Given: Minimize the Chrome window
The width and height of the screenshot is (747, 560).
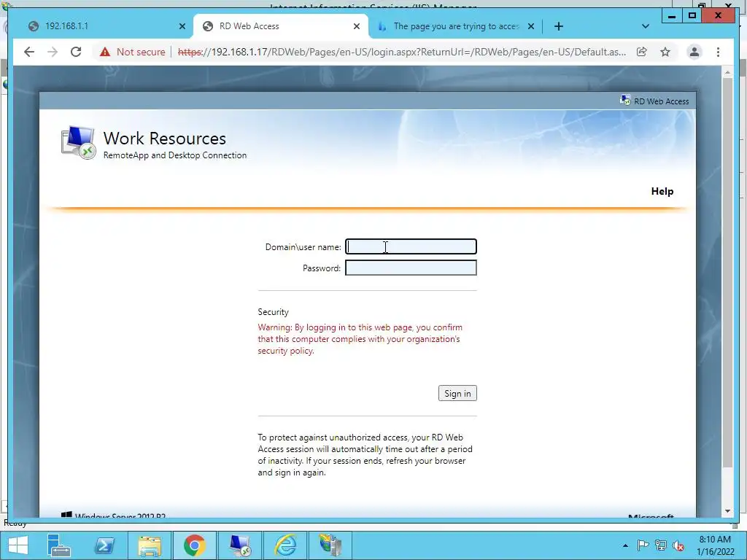Looking at the screenshot, I should coord(672,16).
